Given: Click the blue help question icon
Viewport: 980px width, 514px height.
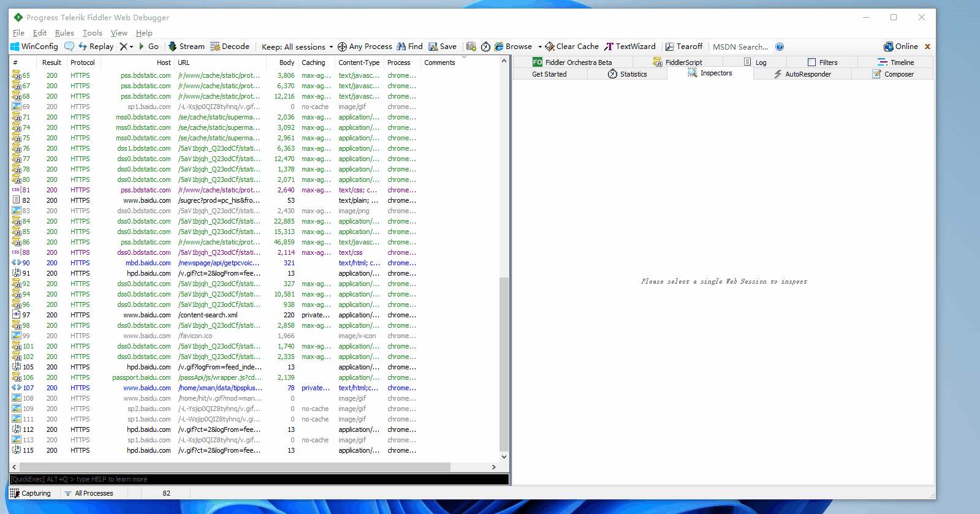Looking at the screenshot, I should click(x=780, y=47).
